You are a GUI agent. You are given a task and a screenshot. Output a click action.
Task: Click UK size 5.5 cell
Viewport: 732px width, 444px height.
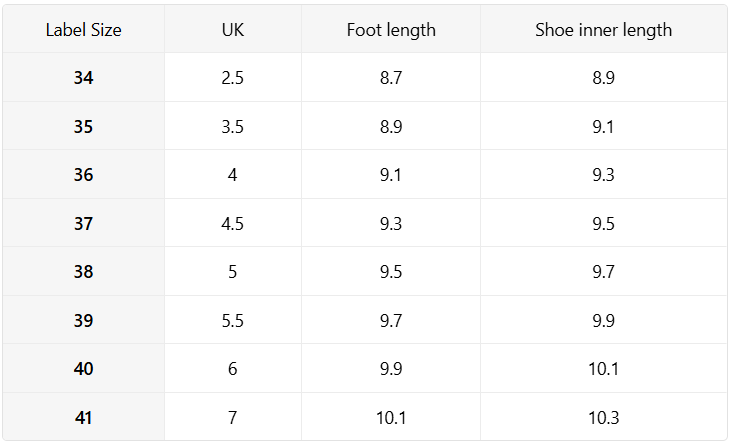(232, 321)
